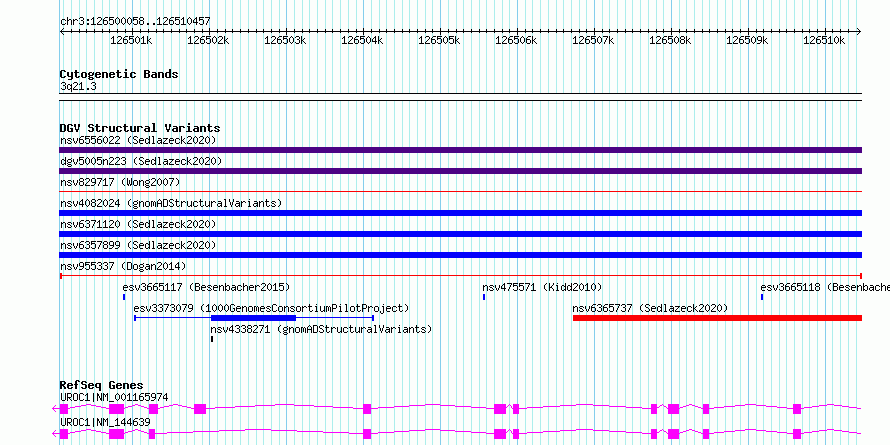Open the nsv6371120 (Sedlazeck2020) label
890x445 pixels.
(138, 224)
